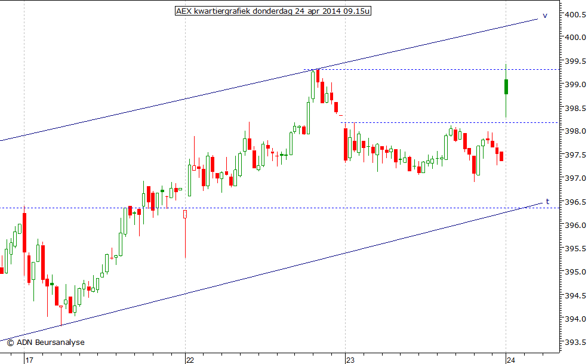
Task: Select the '398.0' price axis label
Action: coord(575,131)
